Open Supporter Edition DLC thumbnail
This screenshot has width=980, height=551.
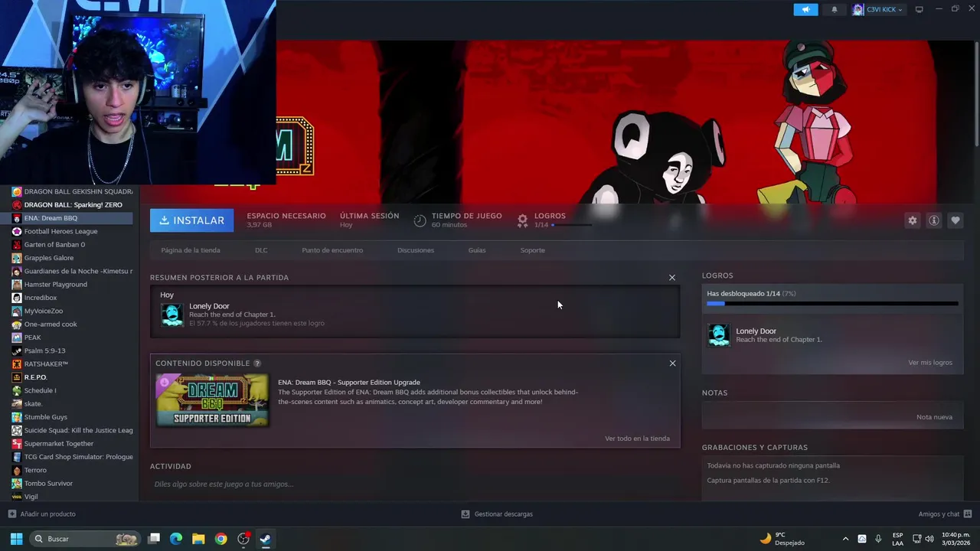(212, 399)
